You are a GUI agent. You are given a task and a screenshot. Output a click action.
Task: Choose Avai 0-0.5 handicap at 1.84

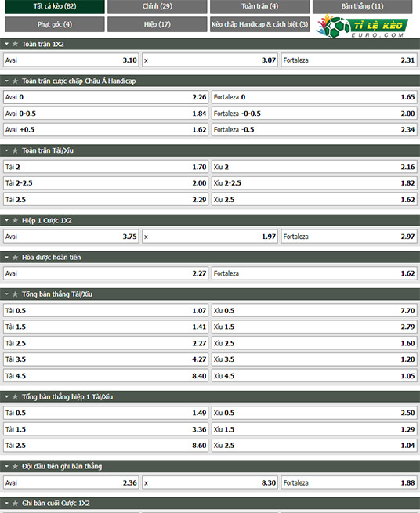106,114
